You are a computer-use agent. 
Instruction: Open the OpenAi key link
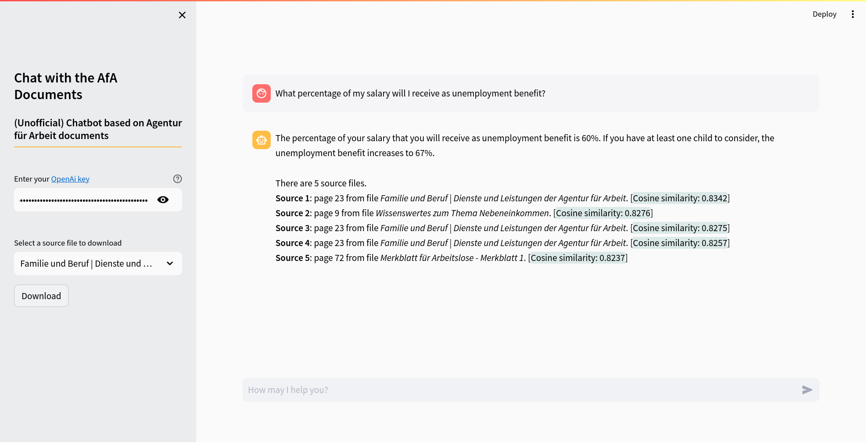[x=70, y=179]
